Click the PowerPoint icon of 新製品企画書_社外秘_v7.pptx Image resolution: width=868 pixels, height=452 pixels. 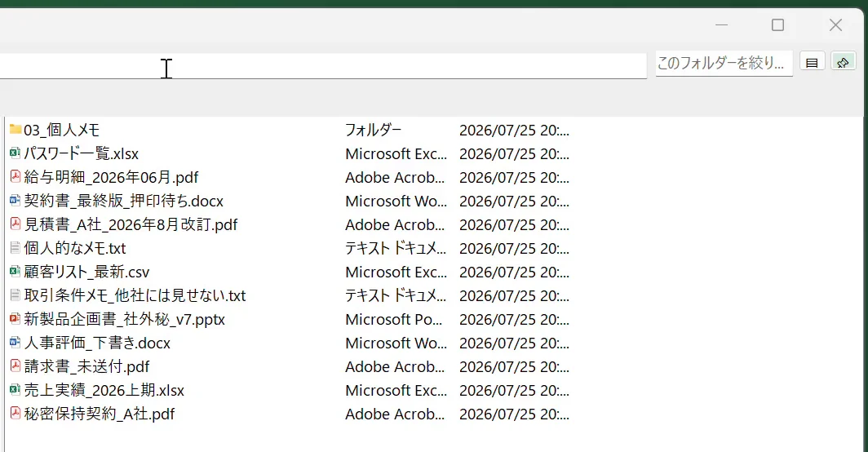[15, 319]
